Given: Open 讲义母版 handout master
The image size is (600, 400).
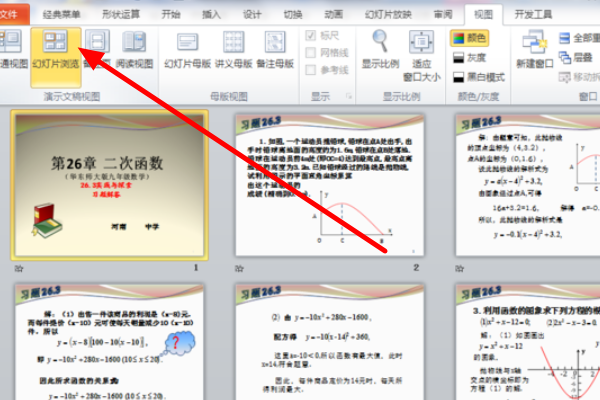Looking at the screenshot, I should coord(233,50).
